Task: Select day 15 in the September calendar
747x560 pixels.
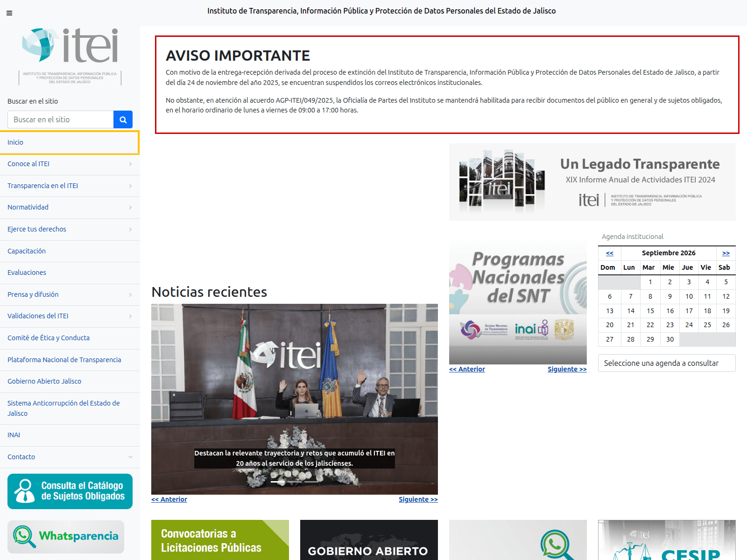Action: [x=650, y=311]
